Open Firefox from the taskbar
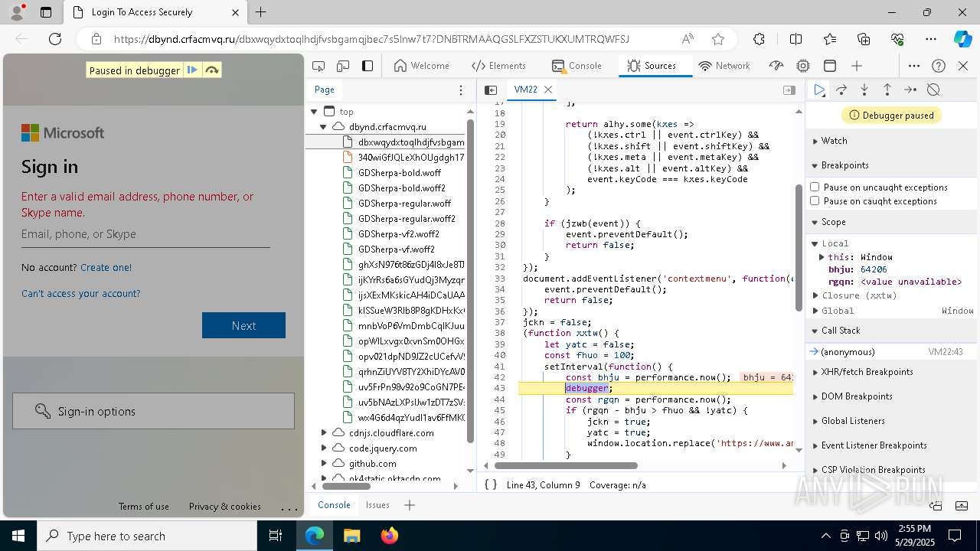This screenshot has height=551, width=980. click(x=390, y=536)
